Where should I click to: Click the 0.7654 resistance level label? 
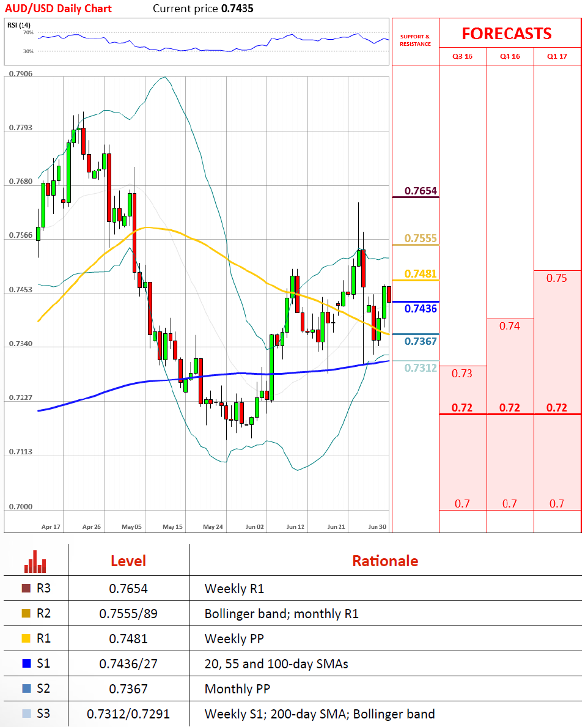421,191
